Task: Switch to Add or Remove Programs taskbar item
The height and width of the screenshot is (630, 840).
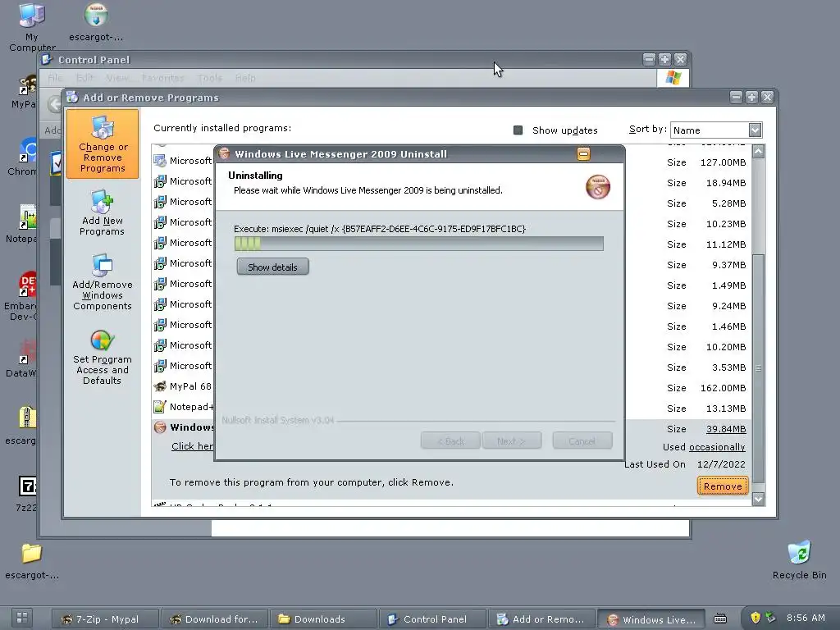Action: (x=541, y=619)
